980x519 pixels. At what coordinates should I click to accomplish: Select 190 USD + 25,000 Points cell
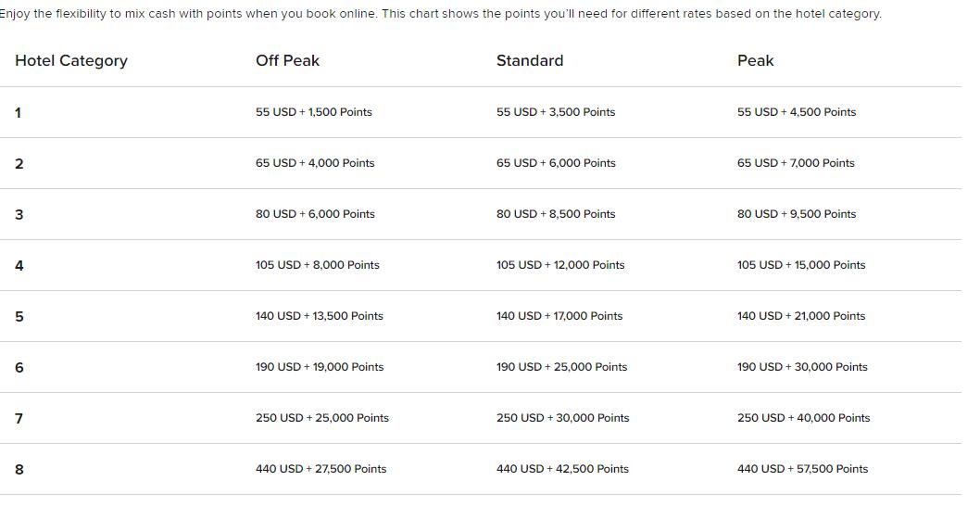click(x=562, y=367)
